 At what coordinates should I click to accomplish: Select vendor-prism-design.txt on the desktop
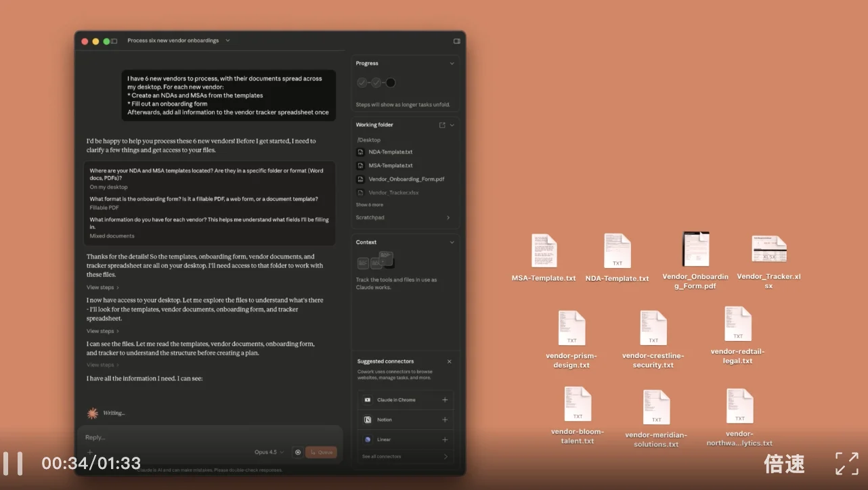[571, 328]
